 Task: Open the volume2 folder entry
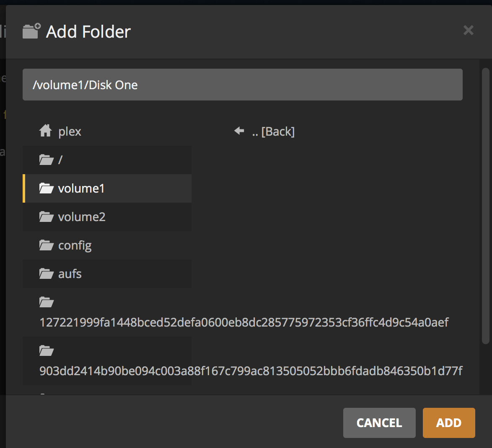82,217
